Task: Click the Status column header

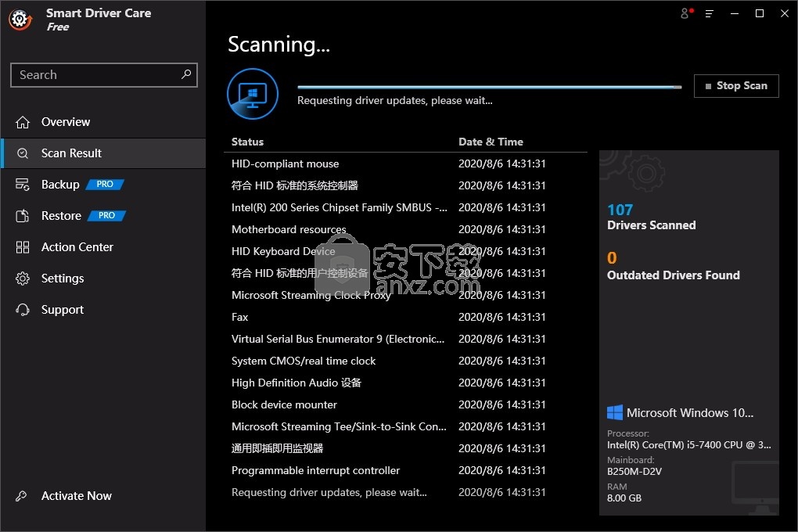Action: [247, 142]
